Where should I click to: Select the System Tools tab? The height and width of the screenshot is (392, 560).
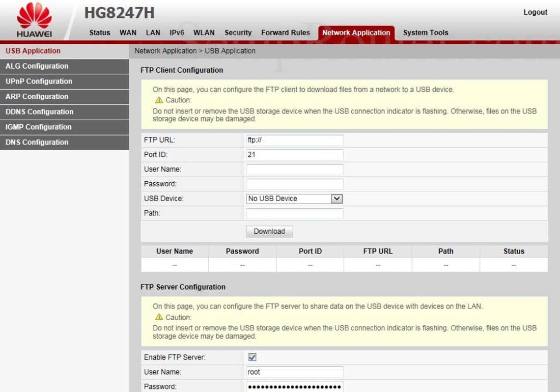(426, 32)
